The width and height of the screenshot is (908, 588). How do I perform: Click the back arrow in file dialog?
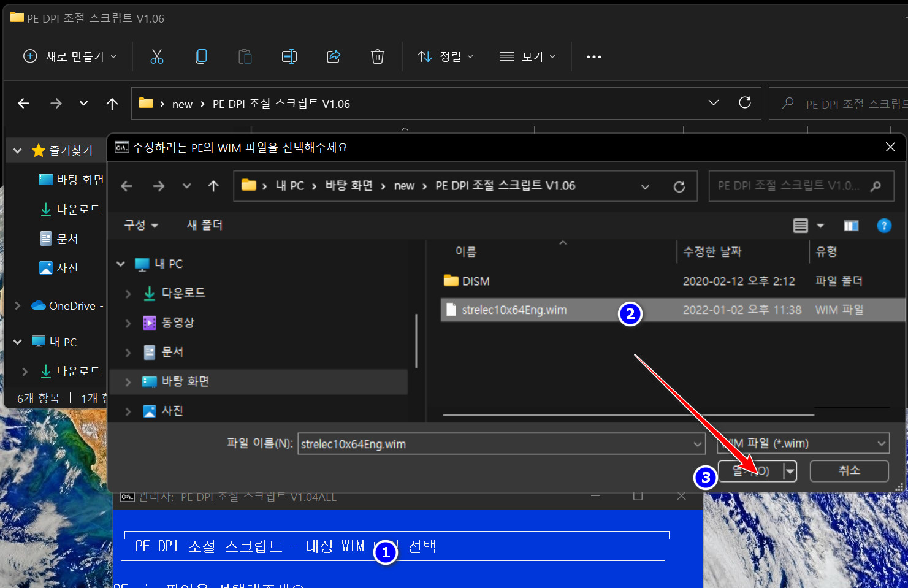click(x=127, y=186)
